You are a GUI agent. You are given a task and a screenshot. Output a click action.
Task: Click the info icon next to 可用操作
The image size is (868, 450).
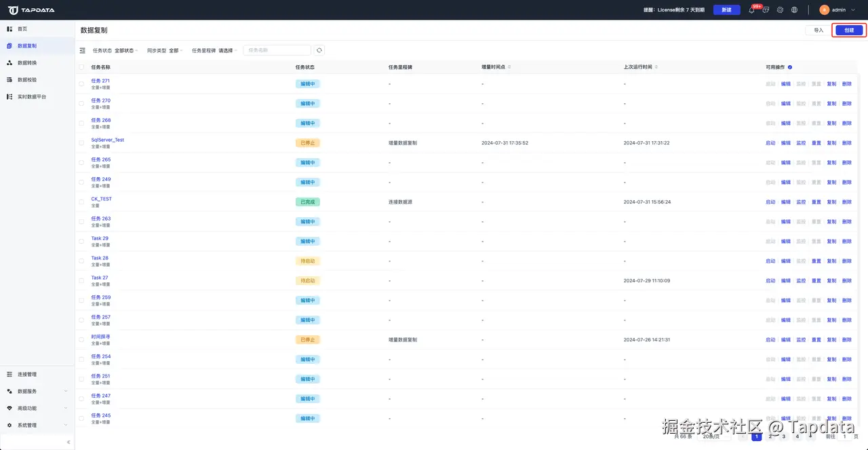coord(790,67)
